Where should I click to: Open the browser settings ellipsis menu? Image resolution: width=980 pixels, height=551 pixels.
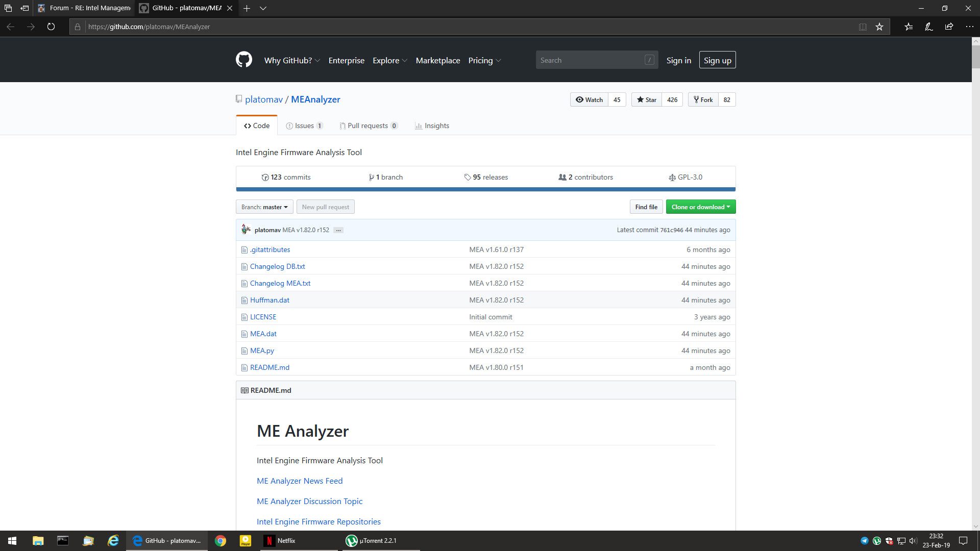(x=969, y=27)
